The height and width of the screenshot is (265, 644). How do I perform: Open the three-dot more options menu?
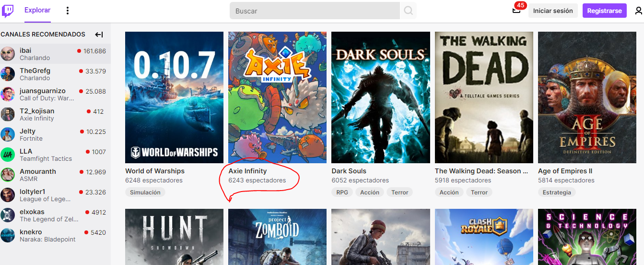tap(68, 11)
